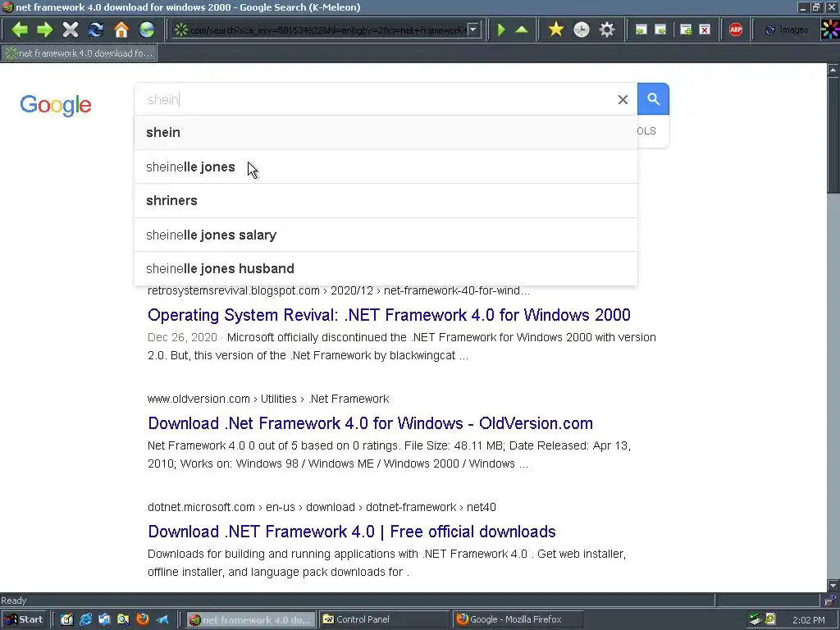840x630 pixels.
Task: Open history with the clock icon
Action: tap(582, 30)
